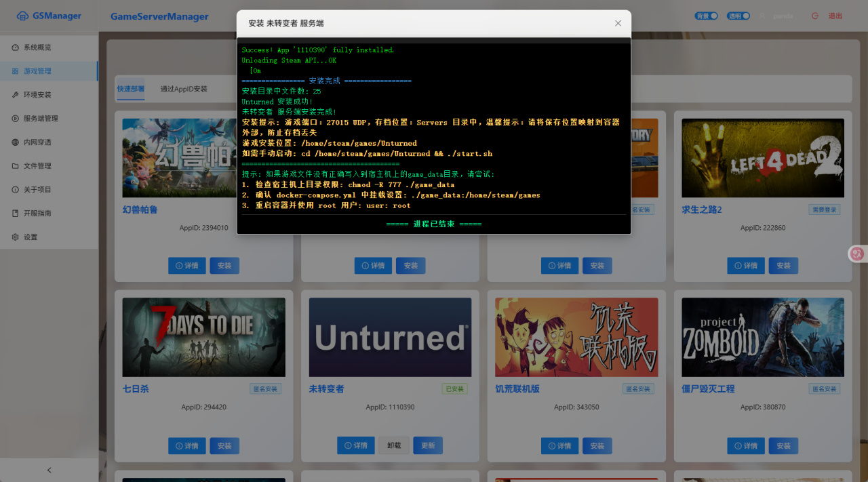868x482 pixels.
Task: Open 开服指南 guide in sidebar
Action: pyautogui.click(x=49, y=214)
